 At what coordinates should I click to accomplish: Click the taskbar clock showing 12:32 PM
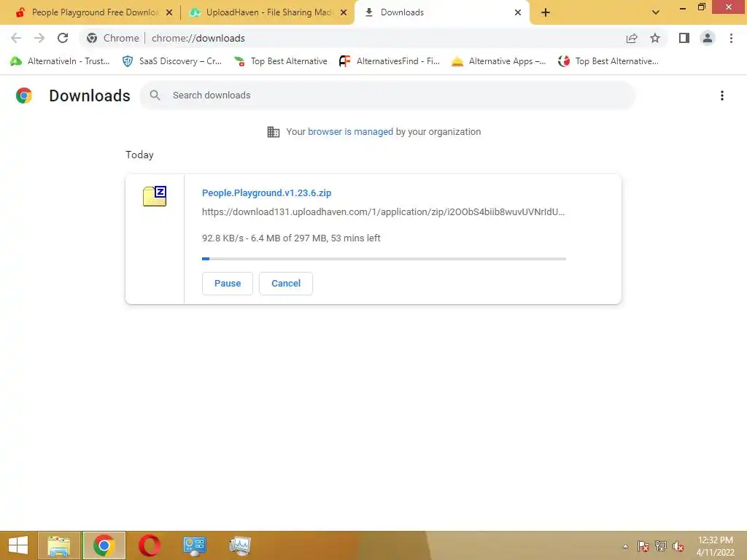click(715, 546)
